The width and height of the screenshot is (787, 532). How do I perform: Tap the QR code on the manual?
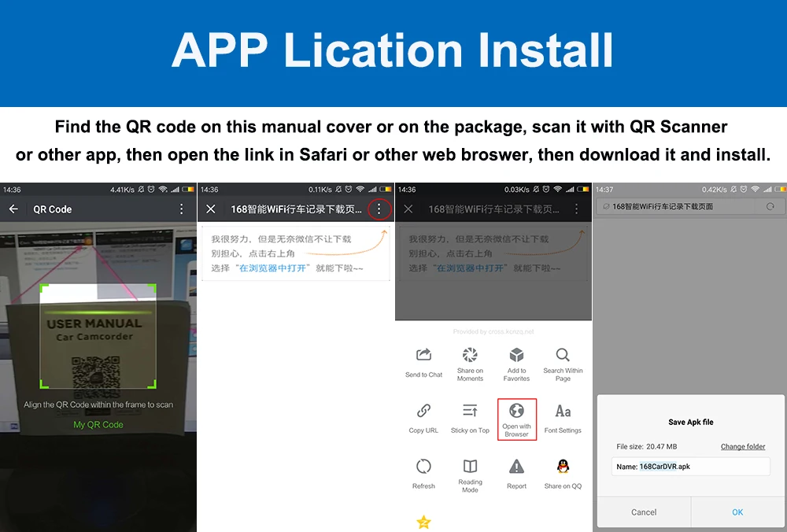coord(96,376)
